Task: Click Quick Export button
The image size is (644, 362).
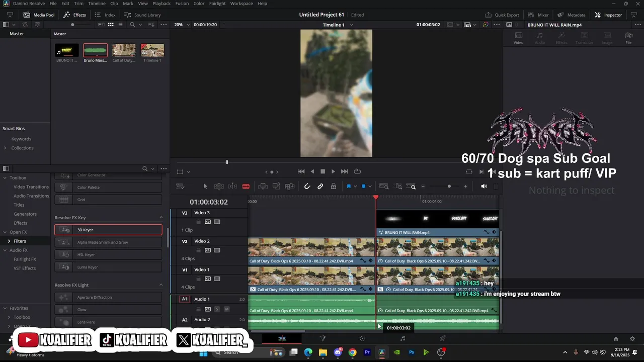Action: click(x=502, y=15)
